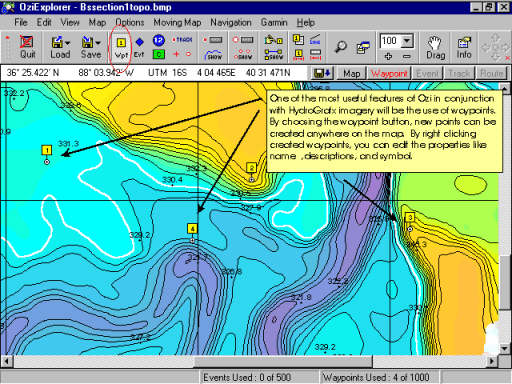
Task: Expand the Save dropdown arrow
Action: pyautogui.click(x=98, y=43)
